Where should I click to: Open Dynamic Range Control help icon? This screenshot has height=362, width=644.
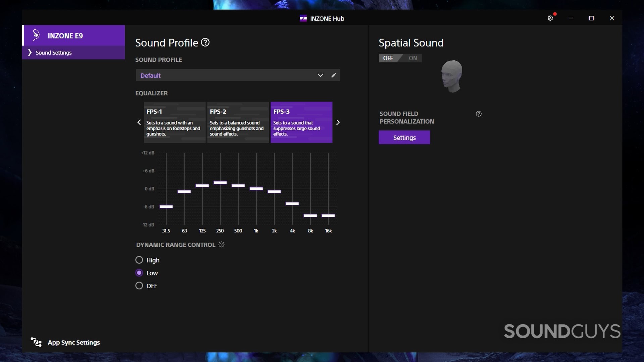pyautogui.click(x=221, y=245)
